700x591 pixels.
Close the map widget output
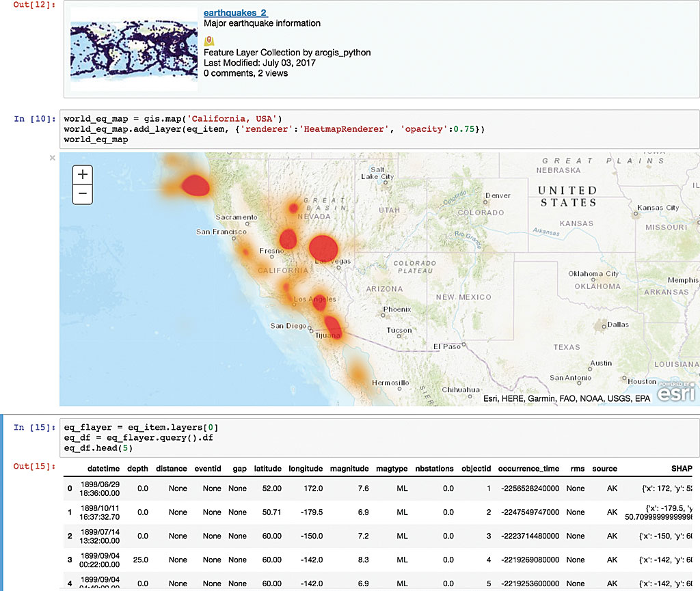[52, 158]
